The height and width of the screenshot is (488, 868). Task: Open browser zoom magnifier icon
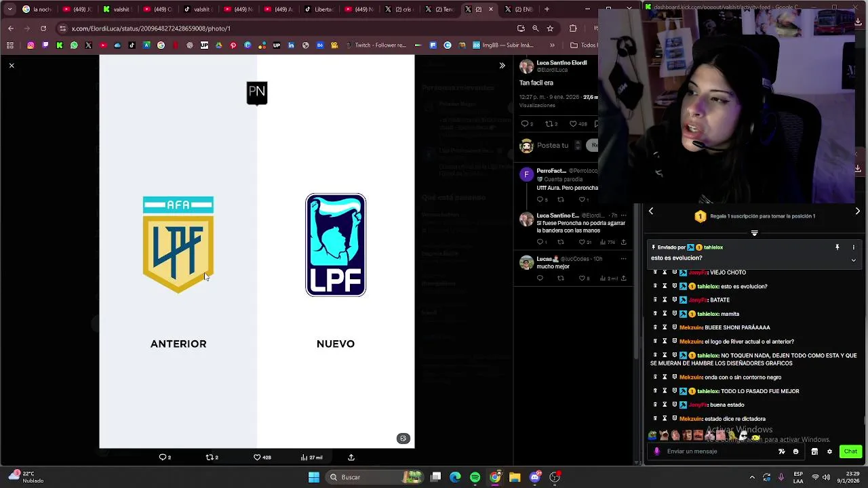[x=535, y=28]
